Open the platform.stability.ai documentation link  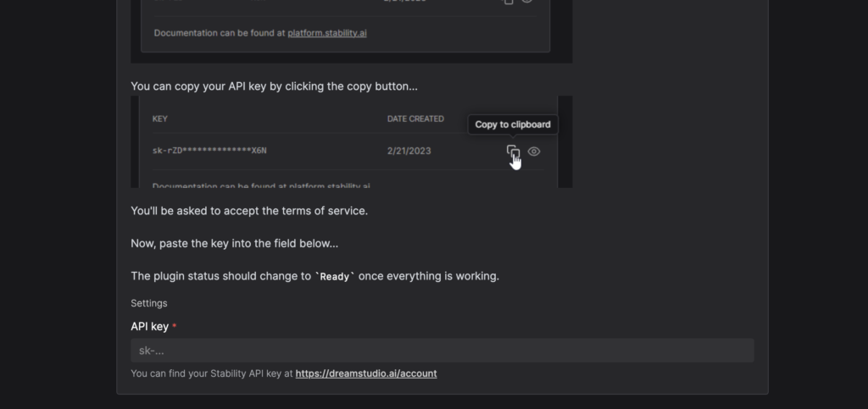click(x=326, y=33)
